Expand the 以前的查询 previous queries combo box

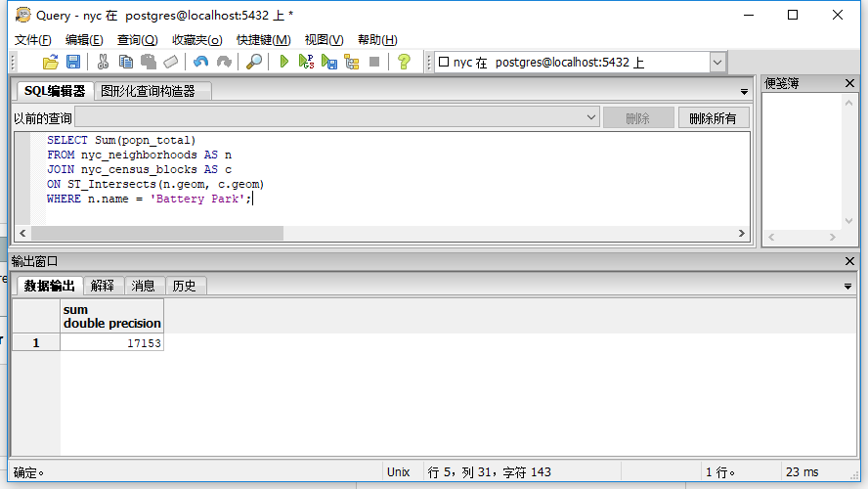tap(591, 117)
